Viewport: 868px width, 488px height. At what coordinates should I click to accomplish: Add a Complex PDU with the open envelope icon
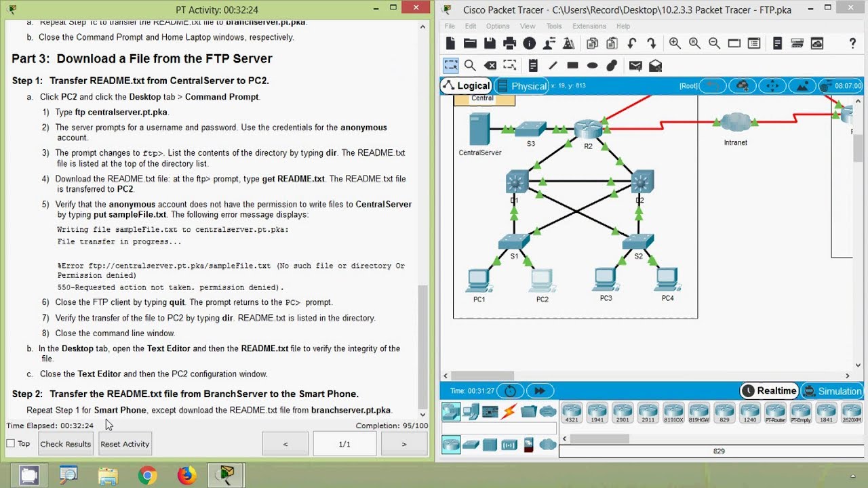tap(655, 66)
